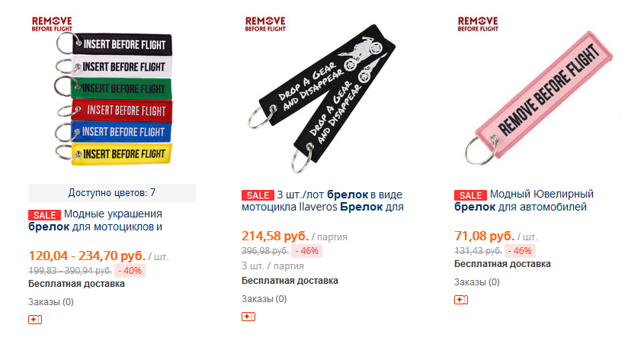This screenshot has width=644, height=341.
Task: Click Remove Before Flight logo above black keychains
Action: coord(265,24)
